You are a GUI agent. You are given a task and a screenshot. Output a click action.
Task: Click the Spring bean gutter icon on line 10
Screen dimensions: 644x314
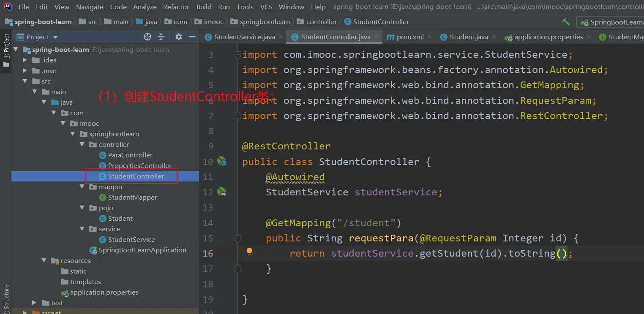(222, 161)
